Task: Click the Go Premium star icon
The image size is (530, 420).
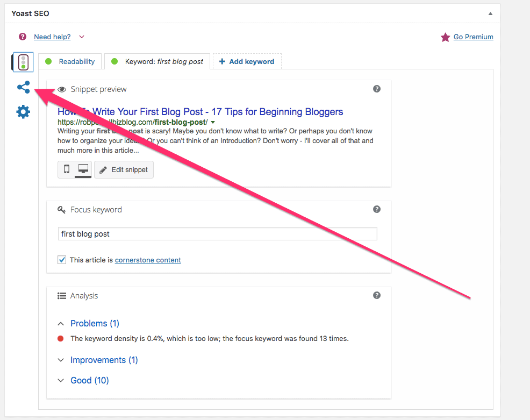Action: [445, 37]
